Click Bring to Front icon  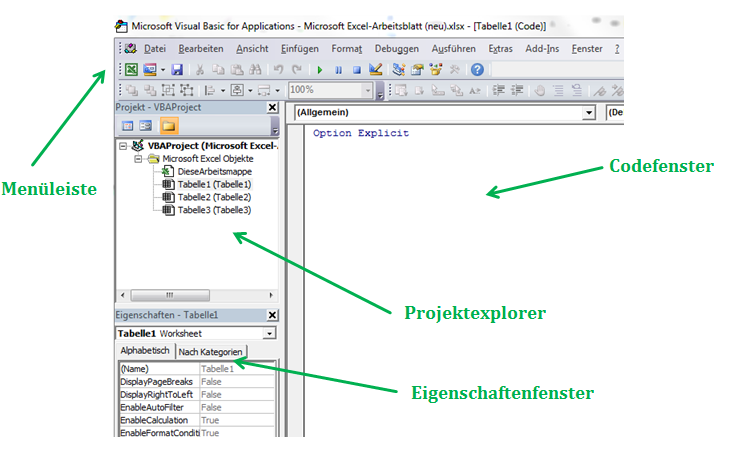click(132, 90)
